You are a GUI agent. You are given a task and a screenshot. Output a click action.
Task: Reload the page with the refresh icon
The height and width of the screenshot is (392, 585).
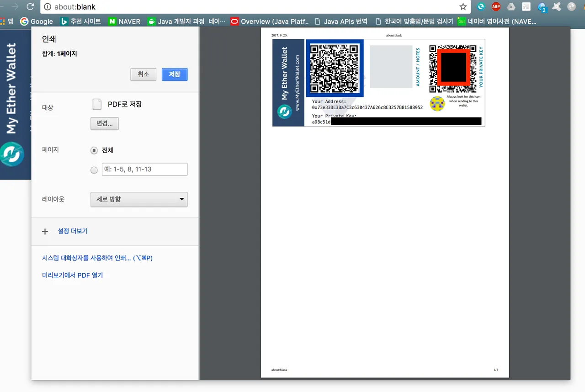[31, 7]
